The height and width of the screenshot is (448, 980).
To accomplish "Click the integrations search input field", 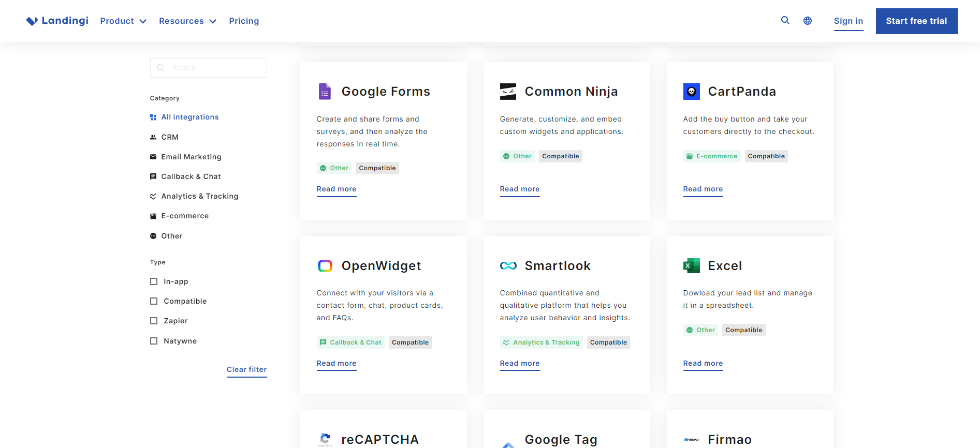I will click(209, 68).
